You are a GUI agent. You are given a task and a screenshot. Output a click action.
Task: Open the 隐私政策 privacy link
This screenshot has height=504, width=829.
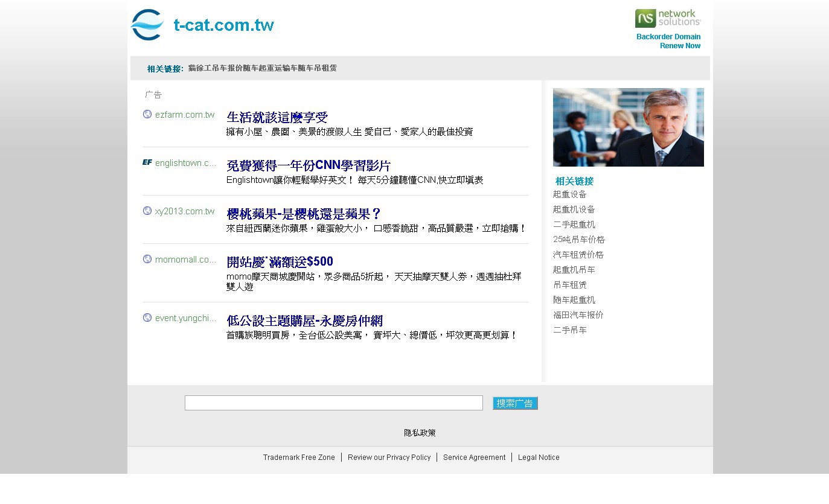click(x=420, y=433)
